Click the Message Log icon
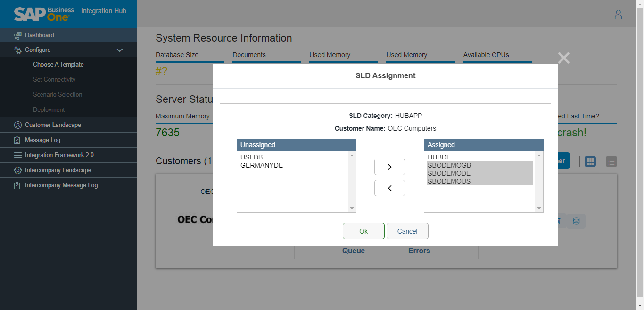 click(x=18, y=140)
